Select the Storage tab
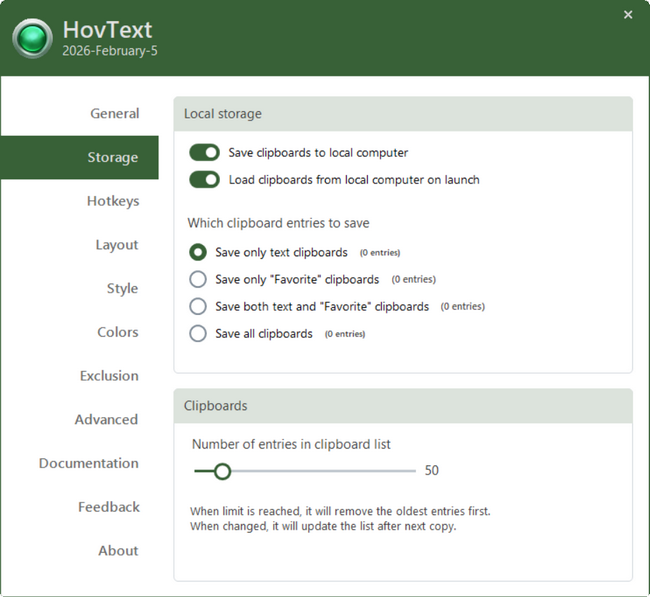 112,158
